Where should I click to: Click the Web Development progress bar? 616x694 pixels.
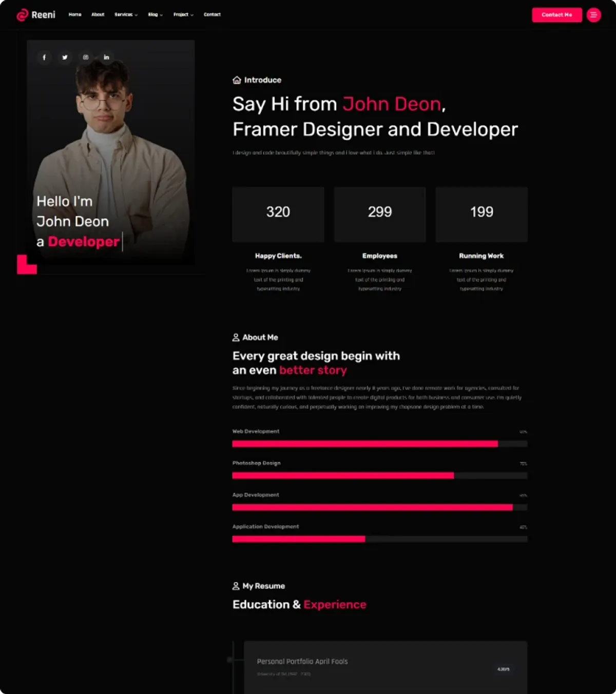tap(379, 444)
